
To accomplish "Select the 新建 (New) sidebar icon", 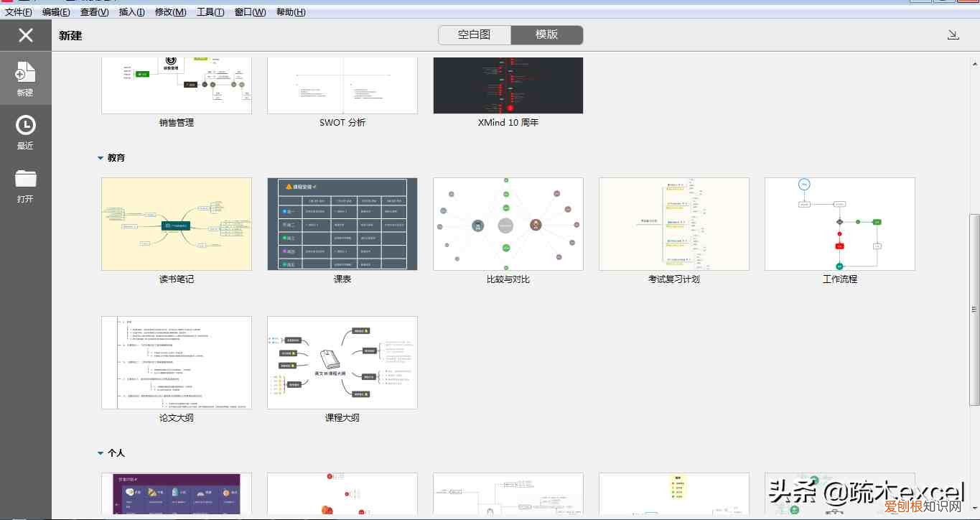I will pos(25,78).
